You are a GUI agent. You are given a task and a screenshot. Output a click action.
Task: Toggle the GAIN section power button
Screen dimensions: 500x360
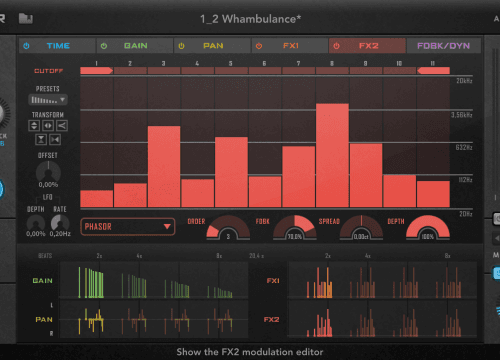click(x=104, y=46)
